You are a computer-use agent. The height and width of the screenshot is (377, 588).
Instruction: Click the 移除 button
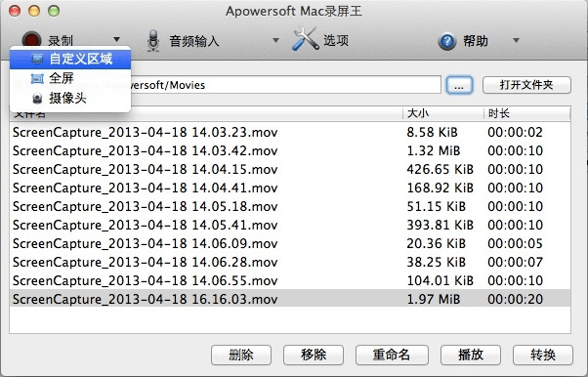(314, 355)
